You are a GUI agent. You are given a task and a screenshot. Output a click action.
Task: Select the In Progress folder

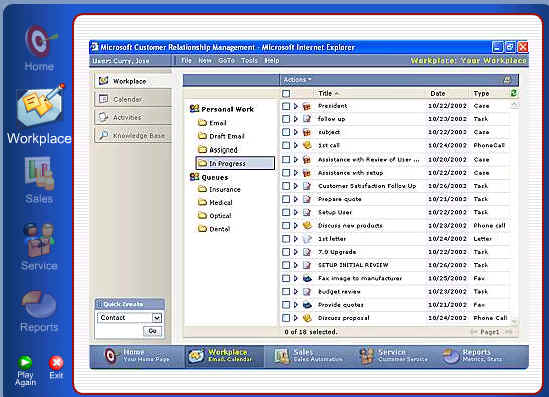point(235,163)
